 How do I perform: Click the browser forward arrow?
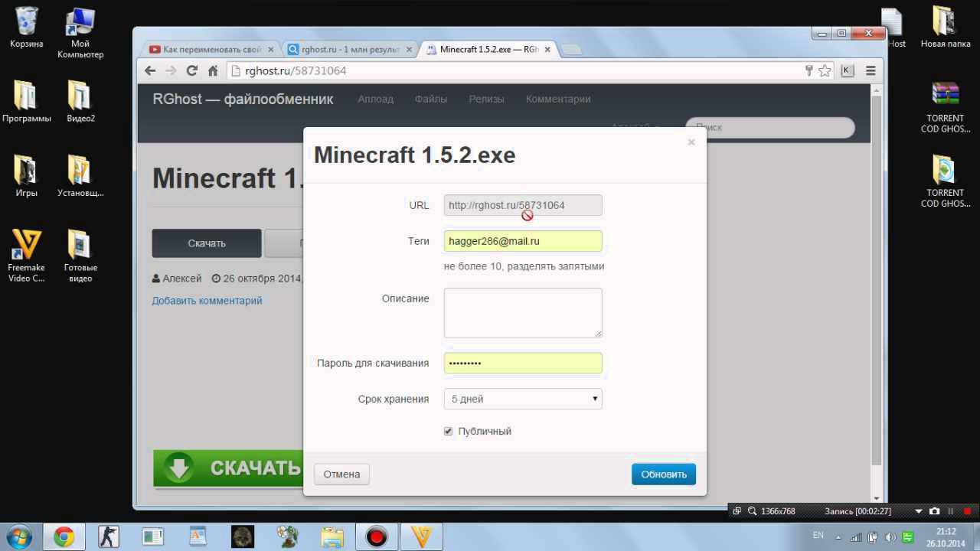[171, 70]
